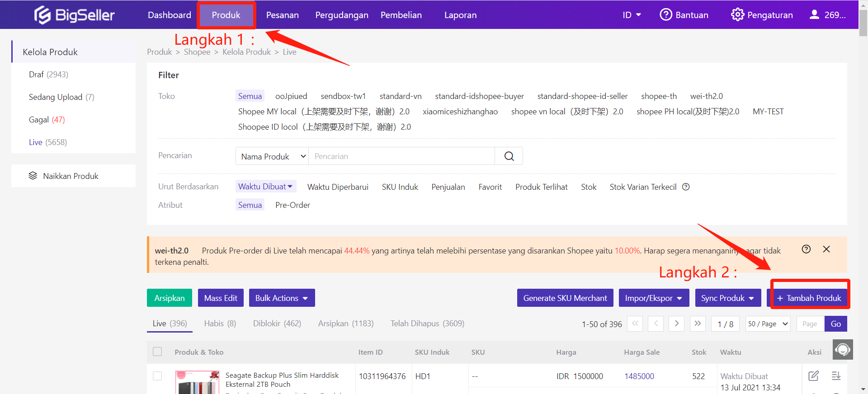This screenshot has width=868, height=394.
Task: Click the warning banner help icon
Action: [806, 249]
